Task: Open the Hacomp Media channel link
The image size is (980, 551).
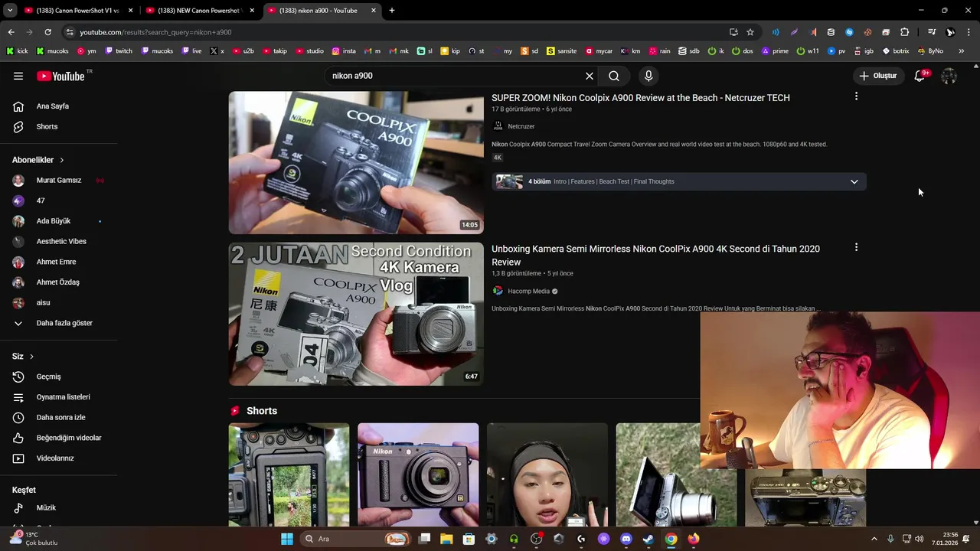Action: point(528,292)
